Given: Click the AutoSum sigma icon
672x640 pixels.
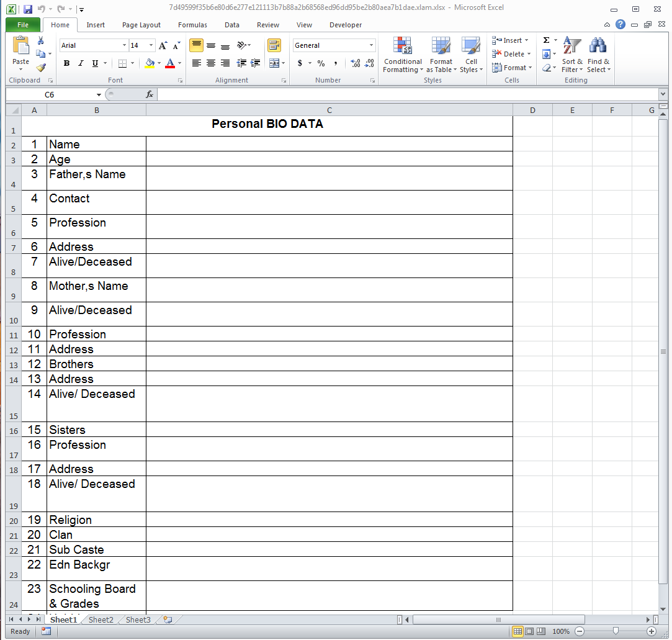Looking at the screenshot, I should point(547,40).
